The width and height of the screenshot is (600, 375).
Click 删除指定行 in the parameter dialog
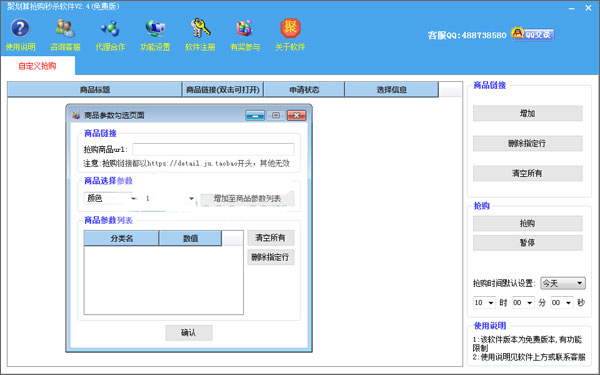[x=271, y=257]
